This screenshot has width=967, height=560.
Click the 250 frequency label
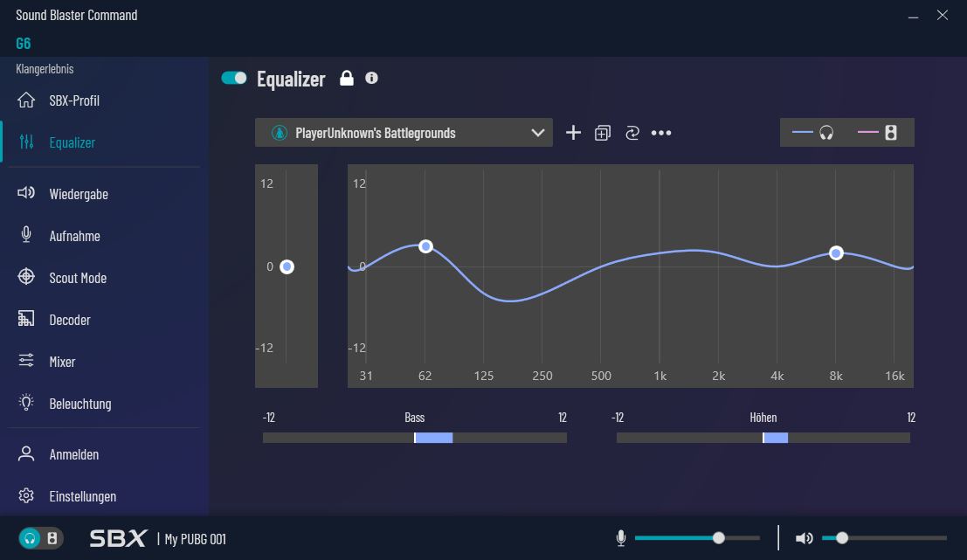click(x=542, y=376)
